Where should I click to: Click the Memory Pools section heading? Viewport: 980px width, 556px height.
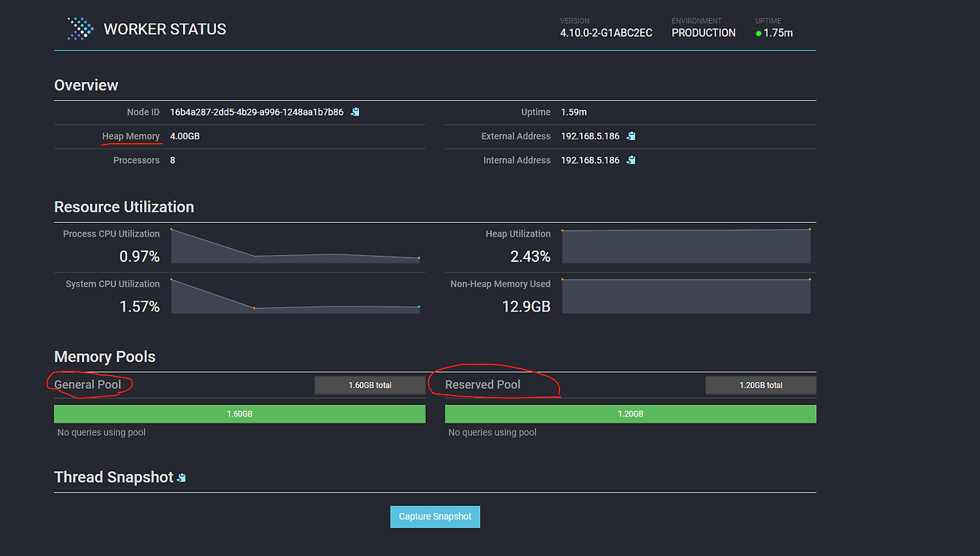coord(104,356)
